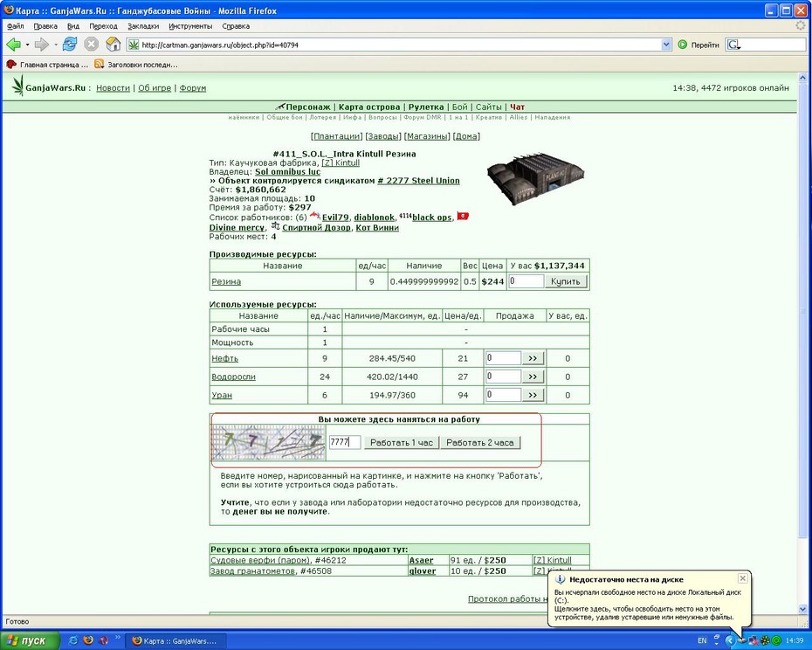
Task: Open the Правка menu
Action: point(45,26)
